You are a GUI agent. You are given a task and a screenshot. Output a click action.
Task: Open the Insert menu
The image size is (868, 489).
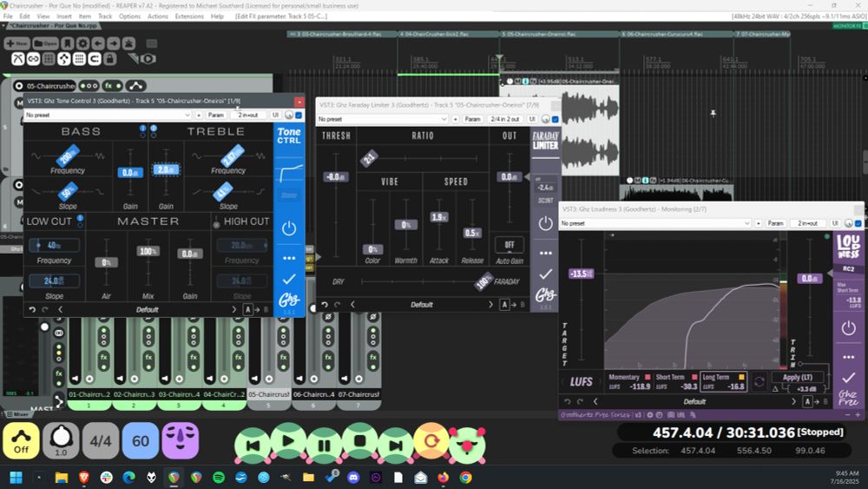[x=64, y=16]
